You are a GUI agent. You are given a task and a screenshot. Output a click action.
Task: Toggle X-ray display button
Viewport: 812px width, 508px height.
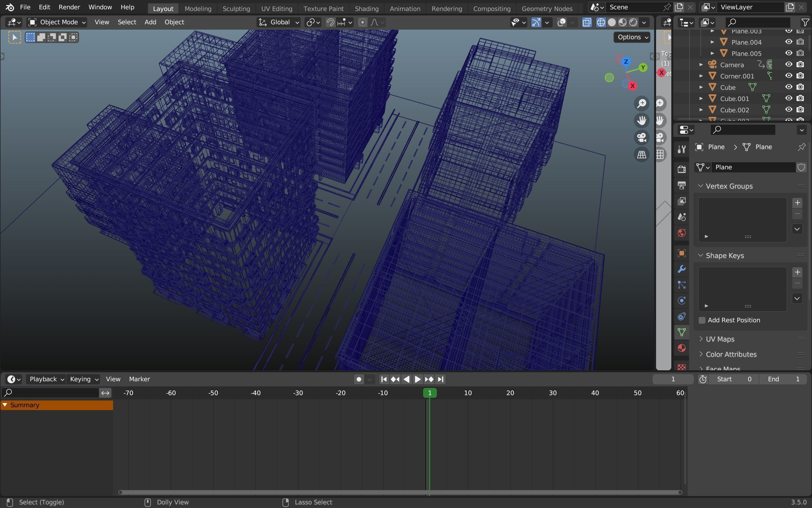point(587,23)
